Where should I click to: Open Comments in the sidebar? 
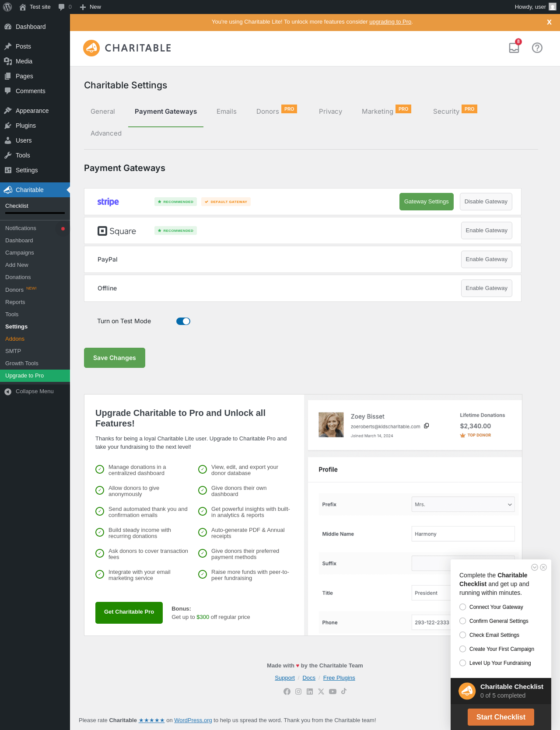[35, 91]
